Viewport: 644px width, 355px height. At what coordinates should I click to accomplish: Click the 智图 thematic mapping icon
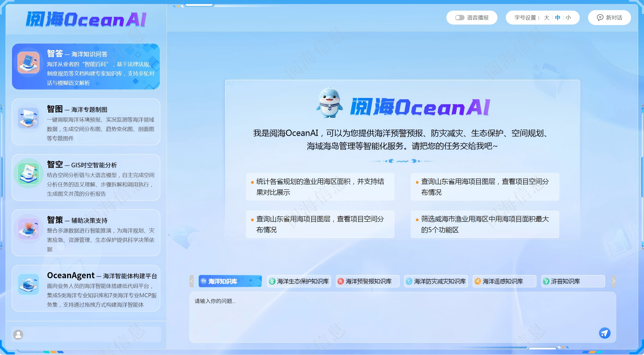click(x=29, y=118)
